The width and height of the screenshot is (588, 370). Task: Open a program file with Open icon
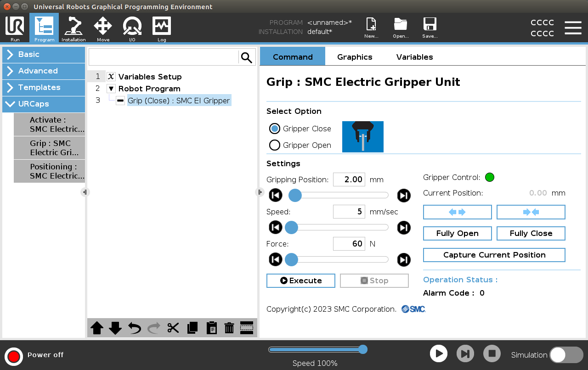click(x=401, y=28)
